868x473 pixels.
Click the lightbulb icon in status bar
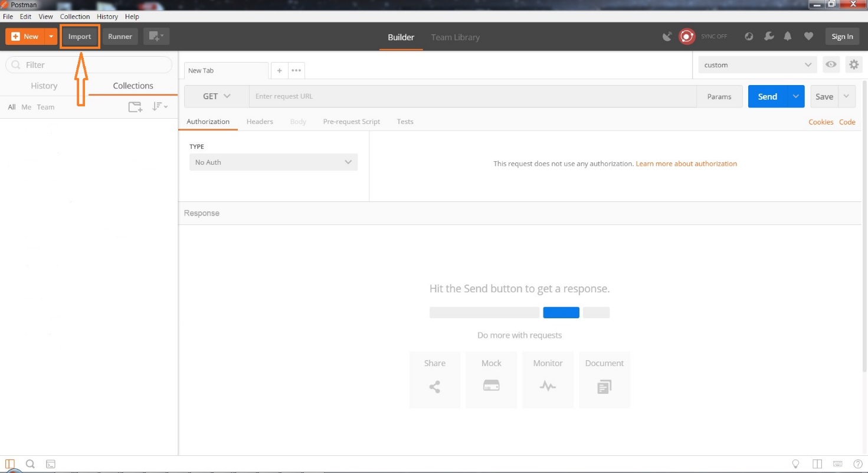pyautogui.click(x=795, y=464)
